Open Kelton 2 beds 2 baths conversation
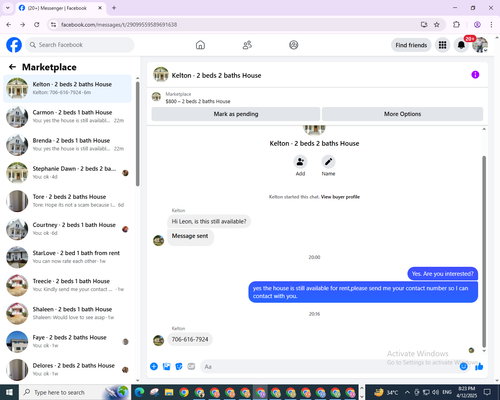The width and height of the screenshot is (500, 400). click(x=67, y=88)
